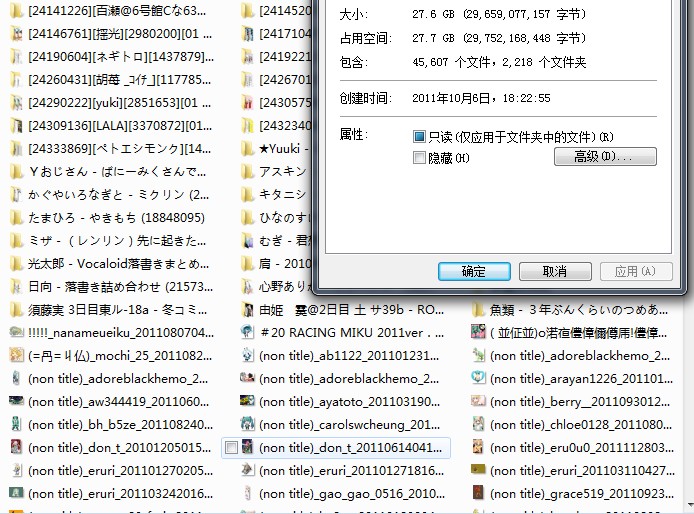Image resolution: width=694 pixels, height=514 pixels.
Task: Open the 高级(D)... advanced attributes
Action: click(x=605, y=157)
